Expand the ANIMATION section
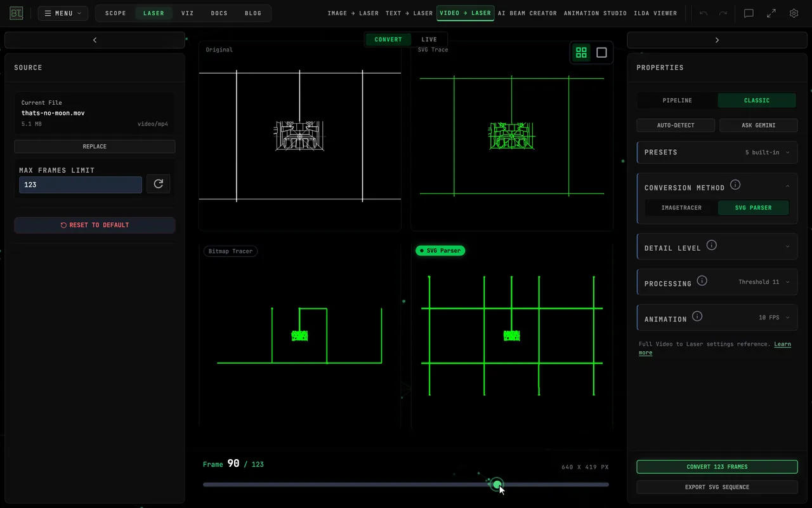 tap(717, 317)
